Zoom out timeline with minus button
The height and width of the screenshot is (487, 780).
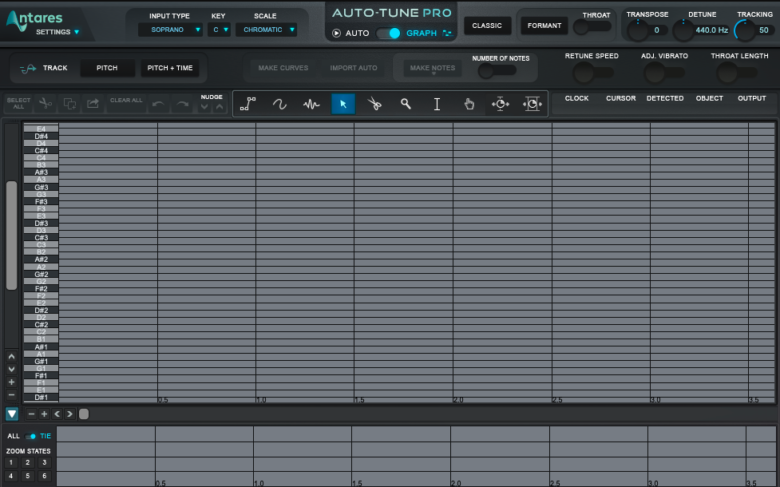pyautogui.click(x=31, y=414)
